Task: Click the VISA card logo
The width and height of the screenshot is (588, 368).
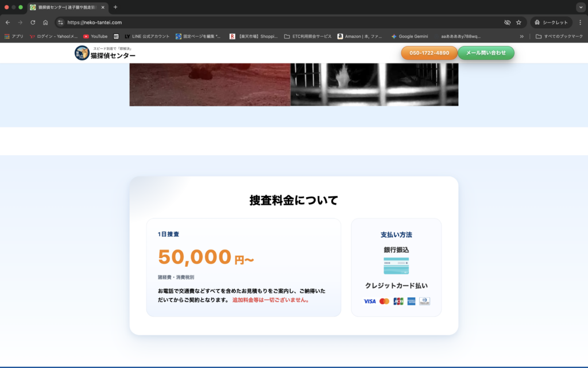Action: tap(370, 301)
